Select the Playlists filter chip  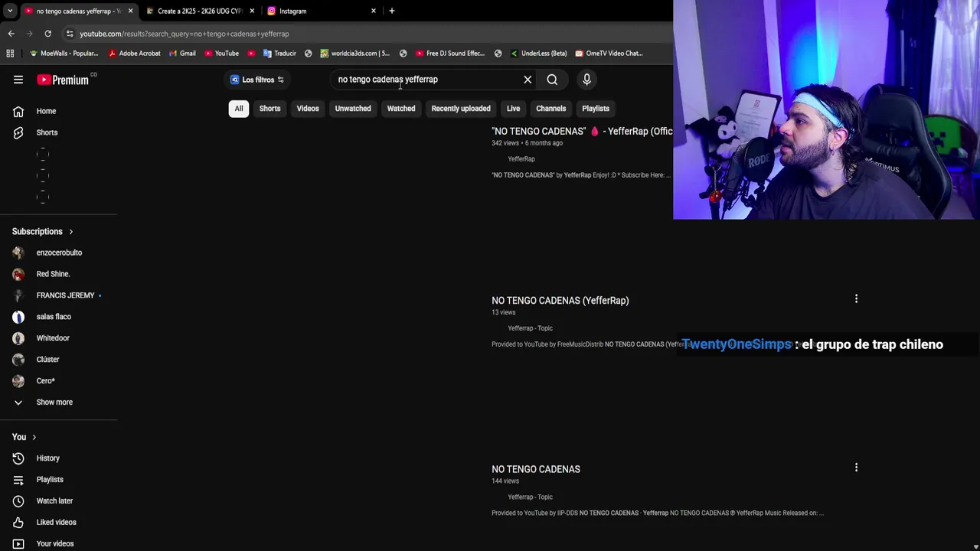[x=596, y=109]
